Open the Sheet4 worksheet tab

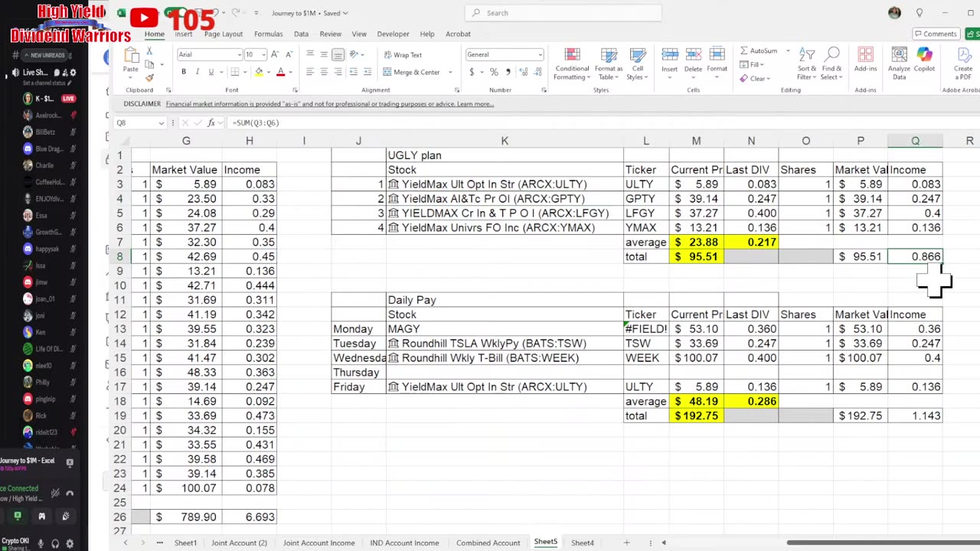coord(583,543)
